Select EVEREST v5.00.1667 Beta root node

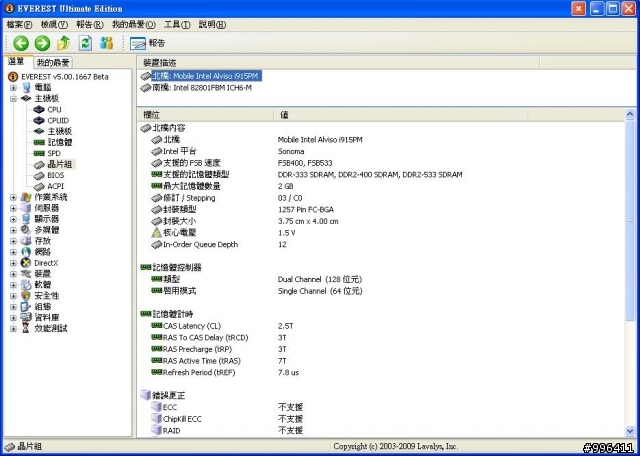65,77
